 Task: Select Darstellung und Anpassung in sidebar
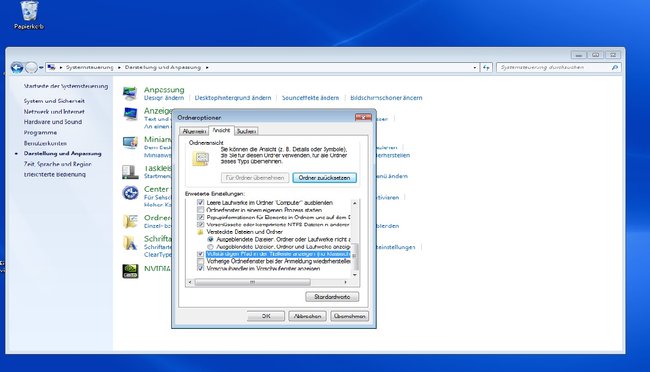(x=62, y=153)
